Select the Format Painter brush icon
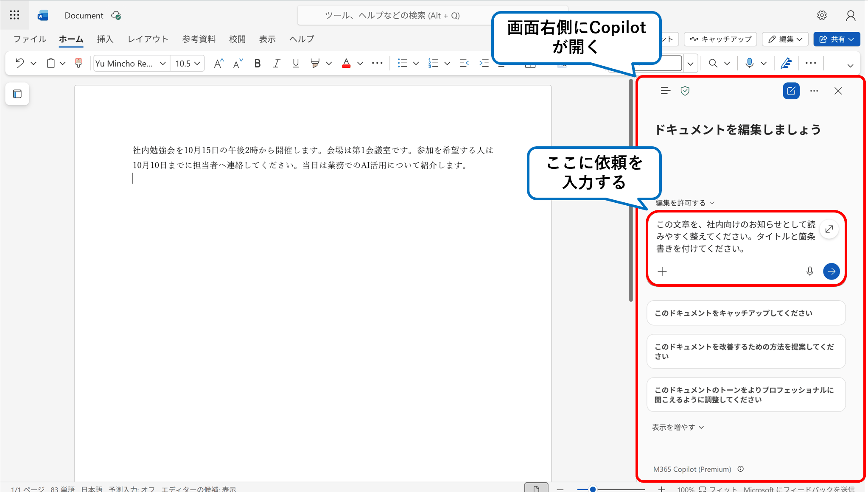 click(78, 63)
